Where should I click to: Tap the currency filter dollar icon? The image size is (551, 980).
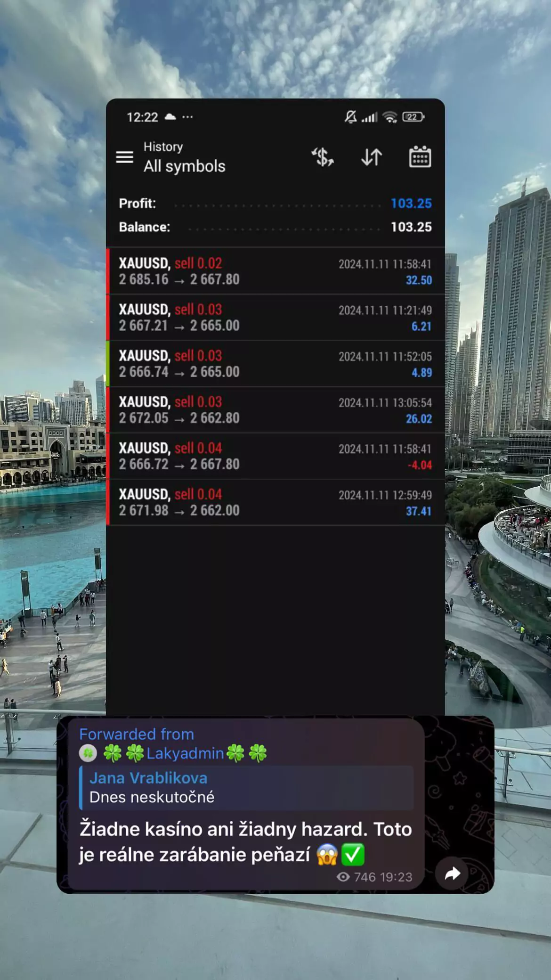coord(323,157)
